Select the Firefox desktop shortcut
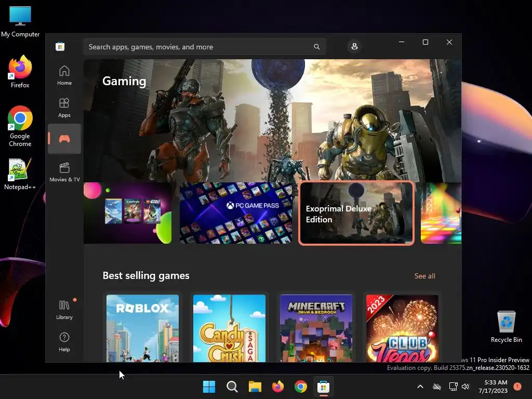 click(20, 72)
